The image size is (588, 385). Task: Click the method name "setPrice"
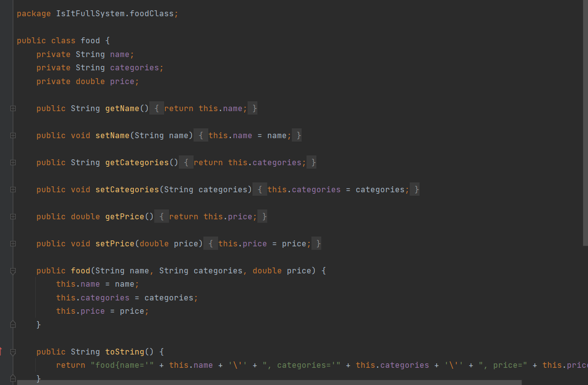pos(115,243)
